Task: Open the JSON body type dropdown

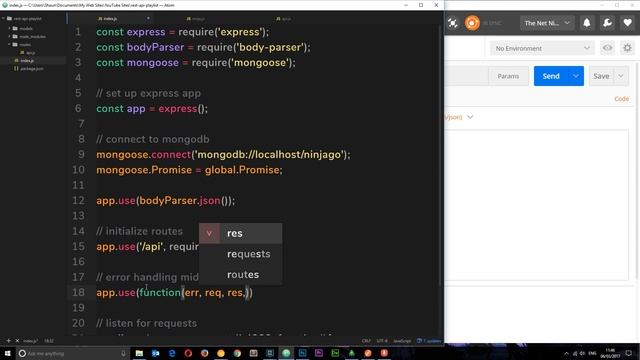Action: (x=470, y=117)
